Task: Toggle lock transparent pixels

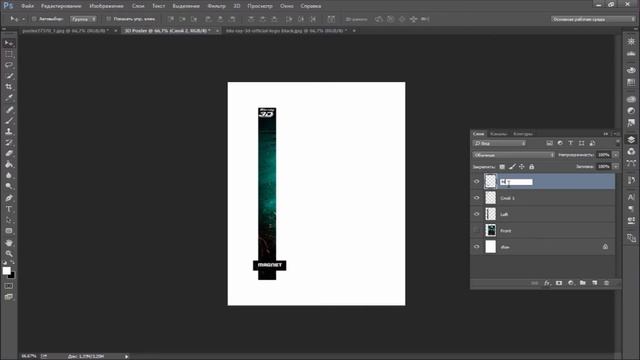Action: pyautogui.click(x=502, y=167)
